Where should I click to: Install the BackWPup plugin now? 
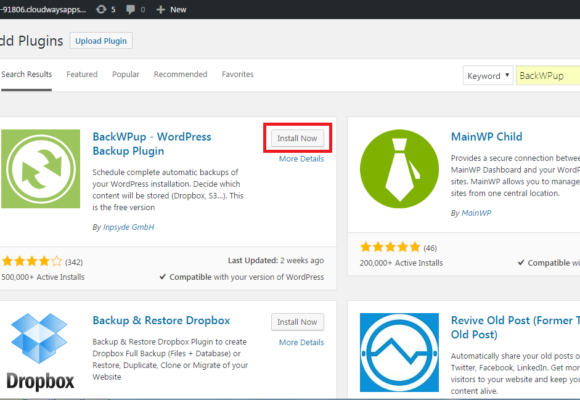click(297, 138)
